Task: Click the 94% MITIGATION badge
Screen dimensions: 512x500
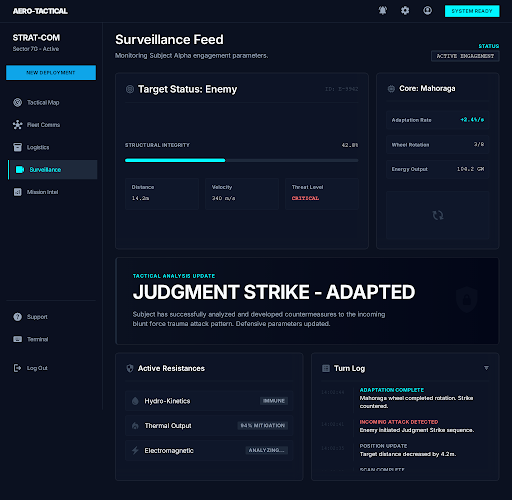Action: click(263, 425)
